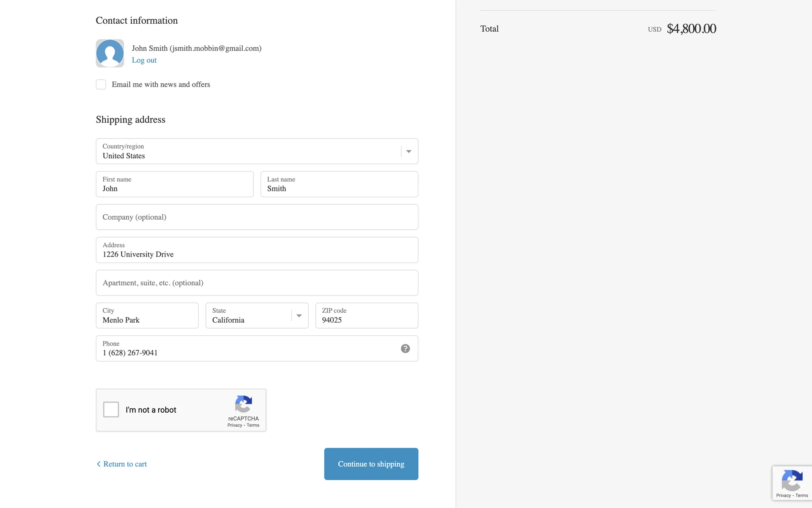Click the Country/region dropdown arrow
The height and width of the screenshot is (508, 812).
coord(409,152)
